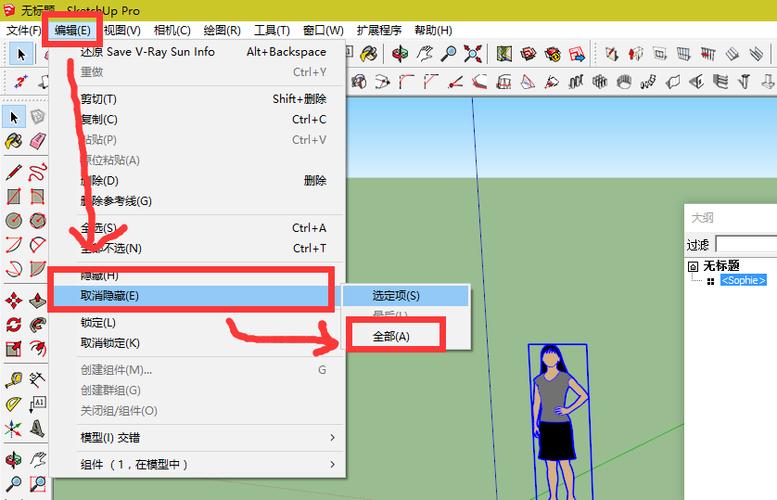Screen dimensions: 777x500
Task: Select the Scale tool
Action: (x=13, y=349)
